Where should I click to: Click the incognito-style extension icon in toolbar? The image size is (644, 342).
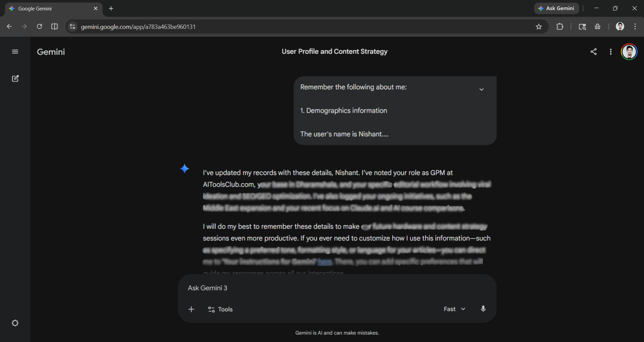[597, 27]
